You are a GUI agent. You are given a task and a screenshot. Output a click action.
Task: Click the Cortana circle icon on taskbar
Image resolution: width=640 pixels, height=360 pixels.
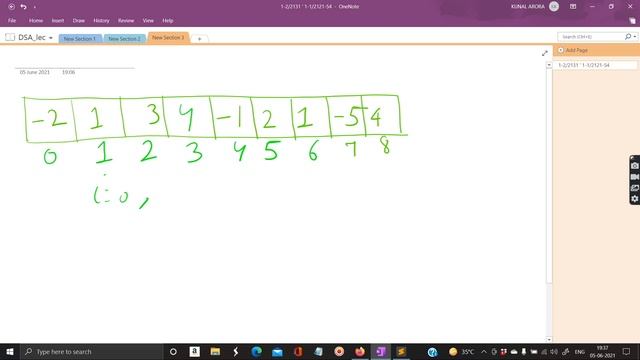(173, 351)
